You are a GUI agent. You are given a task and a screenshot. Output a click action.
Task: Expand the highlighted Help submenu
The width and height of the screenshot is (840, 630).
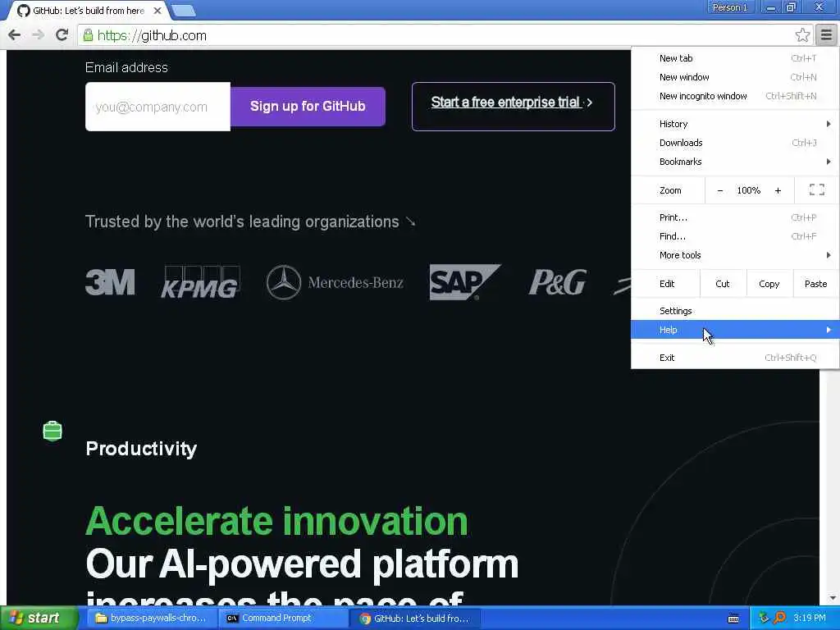point(735,330)
